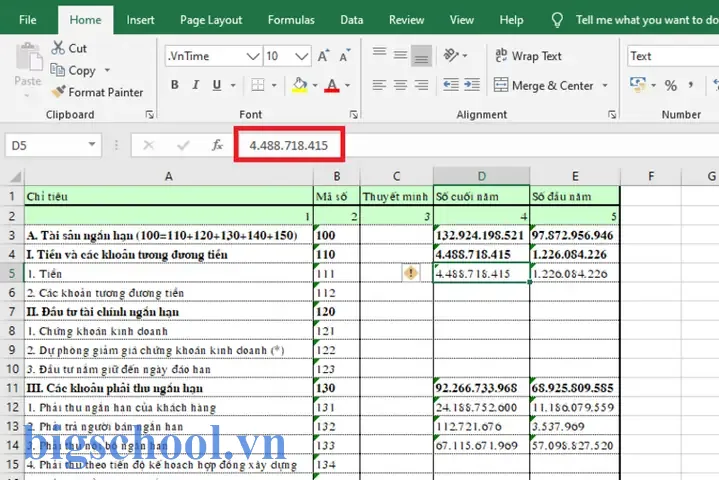Open the Alignment dialog launcher

(x=612, y=115)
